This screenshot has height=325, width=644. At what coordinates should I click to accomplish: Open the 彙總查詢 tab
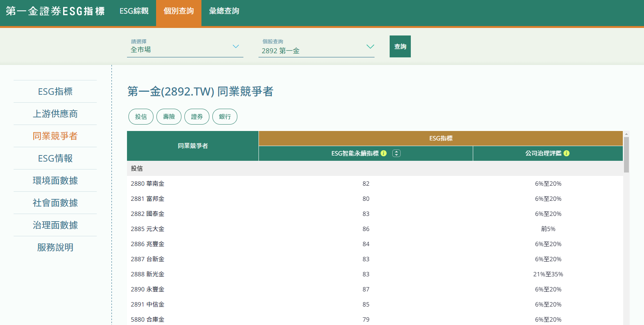click(x=224, y=11)
